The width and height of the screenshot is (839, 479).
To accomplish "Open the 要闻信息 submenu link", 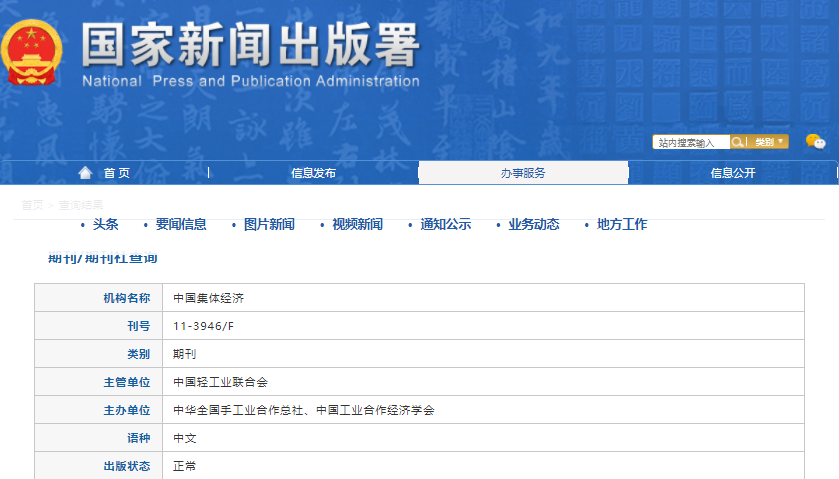I will (181, 224).
